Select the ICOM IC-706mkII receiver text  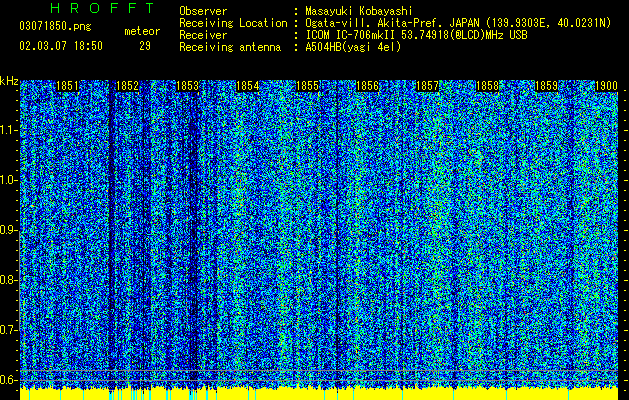point(416,35)
